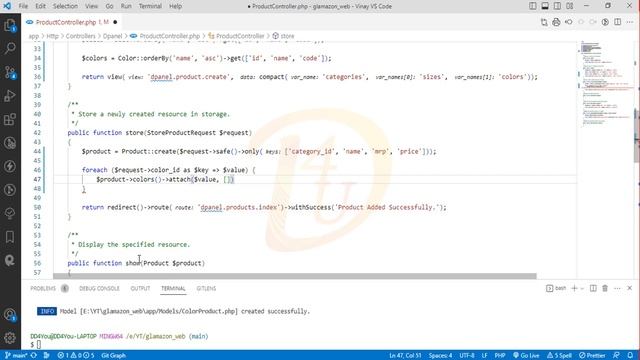The height and width of the screenshot is (360, 640).
Task: Click the 5 Spell status item
Action: coord(559,355)
